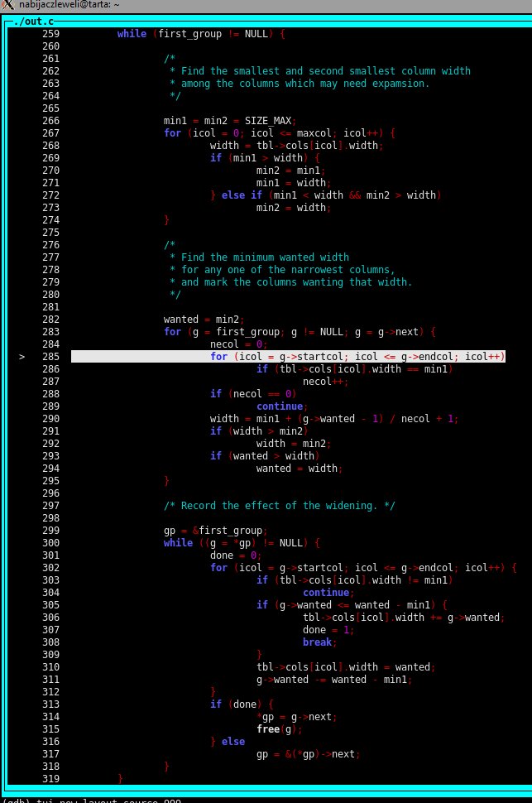This screenshot has width=532, height=803.
Task: Click line number 319 in the gutter
Action: [50, 779]
